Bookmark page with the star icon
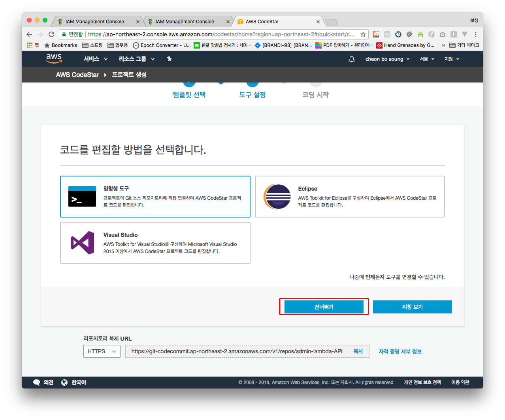The image size is (505, 420). (363, 34)
